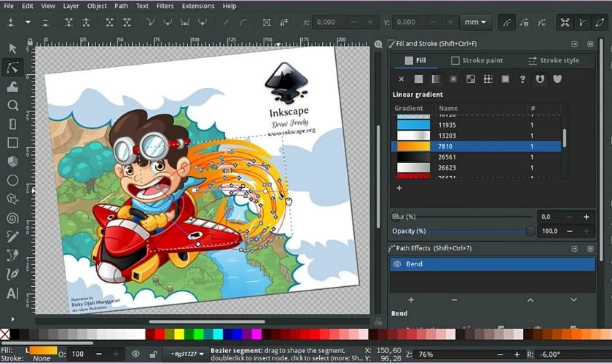This screenshot has width=612, height=364.
Task: Click Delete selected nodes icon
Action: tap(46, 23)
